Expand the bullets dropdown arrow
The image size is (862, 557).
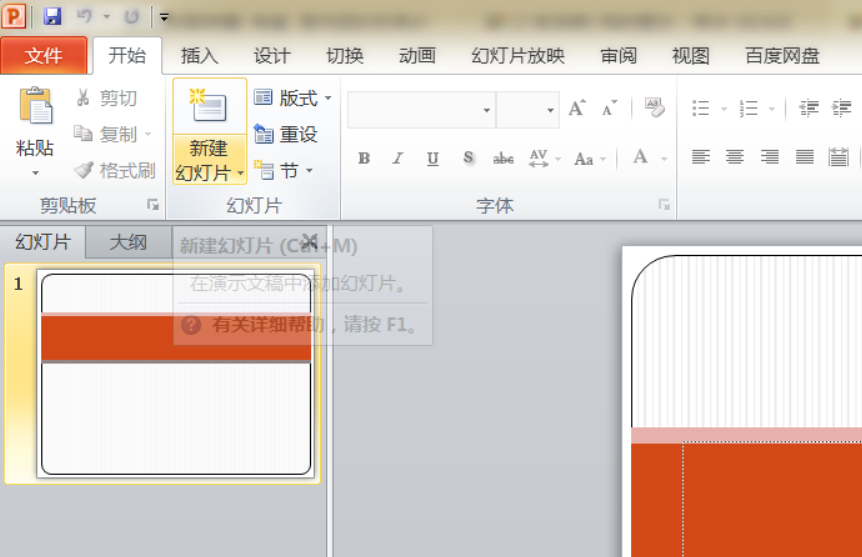723,109
